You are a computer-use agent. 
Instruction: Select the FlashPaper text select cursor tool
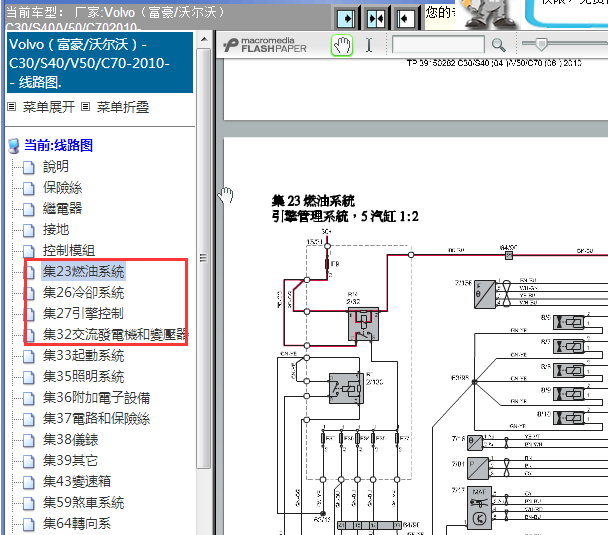pyautogui.click(x=369, y=45)
